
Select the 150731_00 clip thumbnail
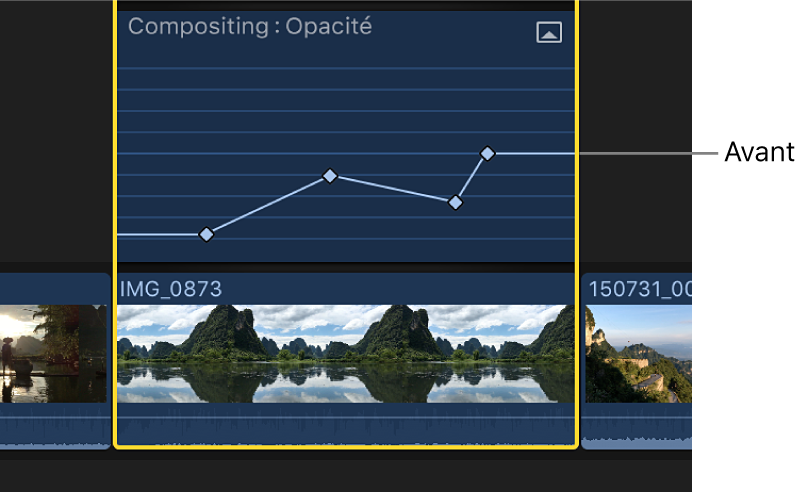pos(638,353)
